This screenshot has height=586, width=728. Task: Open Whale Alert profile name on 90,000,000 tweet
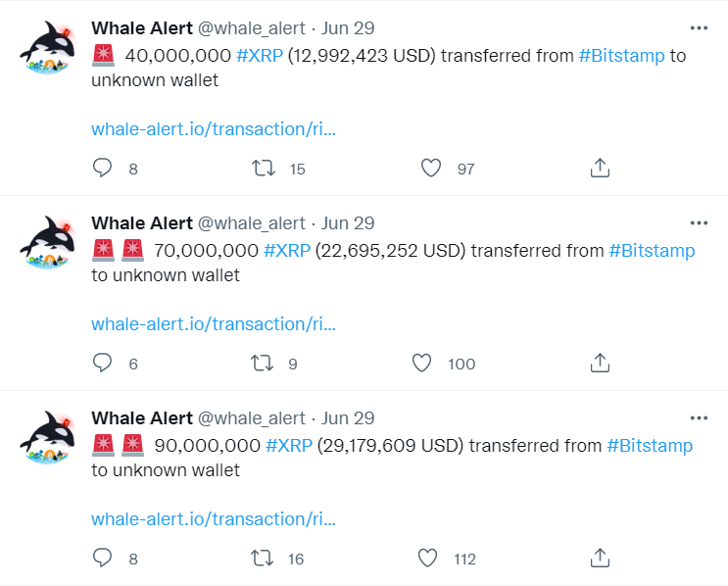coord(141,418)
